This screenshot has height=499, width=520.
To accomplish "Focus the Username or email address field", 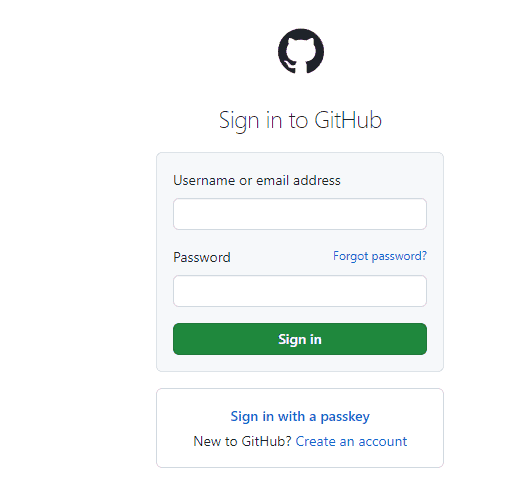I will (x=300, y=214).
